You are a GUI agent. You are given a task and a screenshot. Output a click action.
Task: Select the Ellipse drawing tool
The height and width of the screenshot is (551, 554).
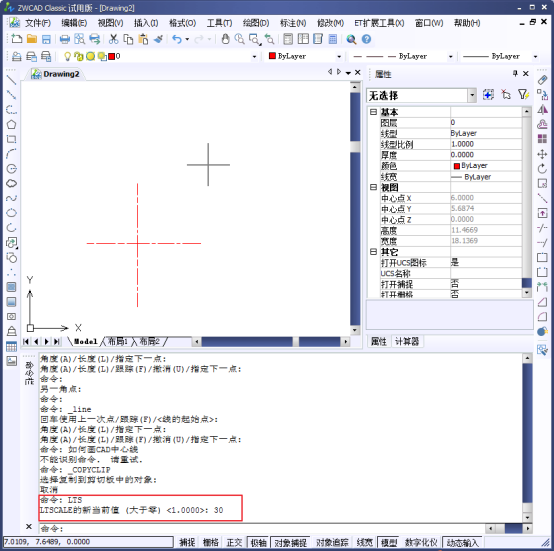pyautogui.click(x=11, y=213)
